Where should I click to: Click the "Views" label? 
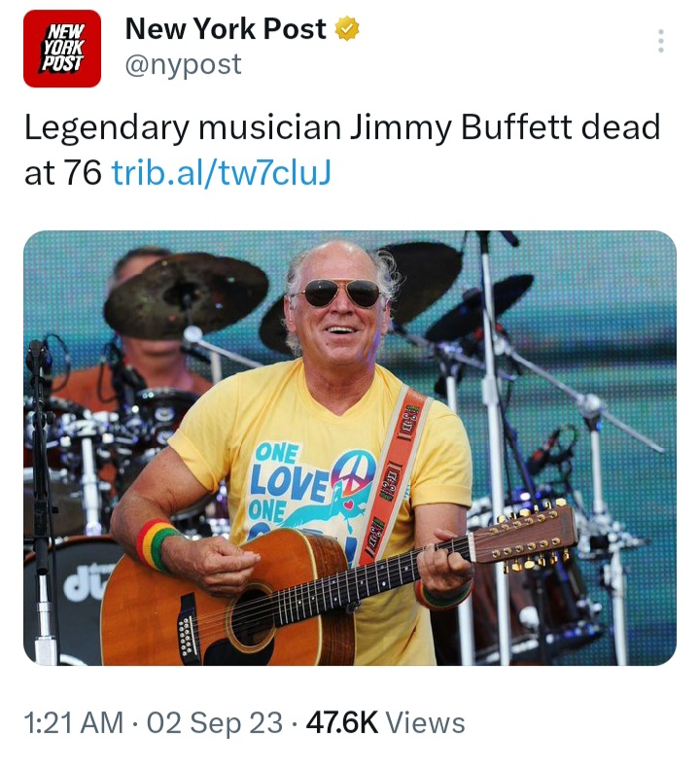[426, 722]
